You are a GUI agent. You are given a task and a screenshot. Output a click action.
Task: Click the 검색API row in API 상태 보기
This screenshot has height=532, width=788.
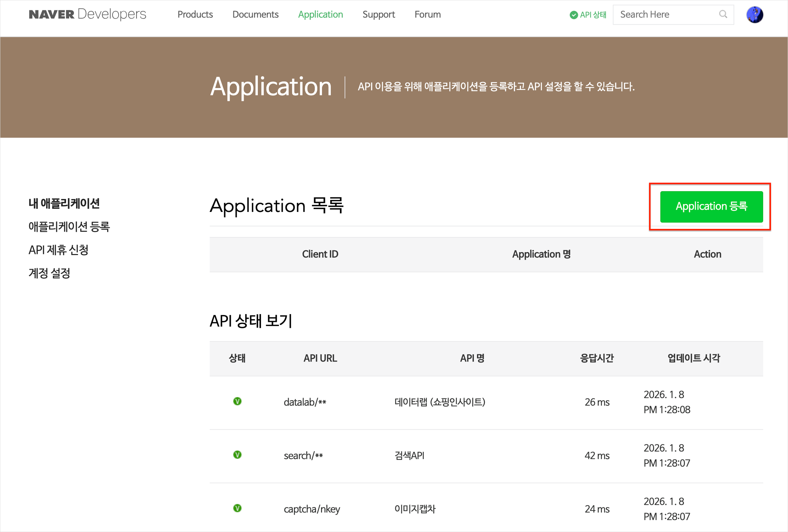click(x=409, y=455)
